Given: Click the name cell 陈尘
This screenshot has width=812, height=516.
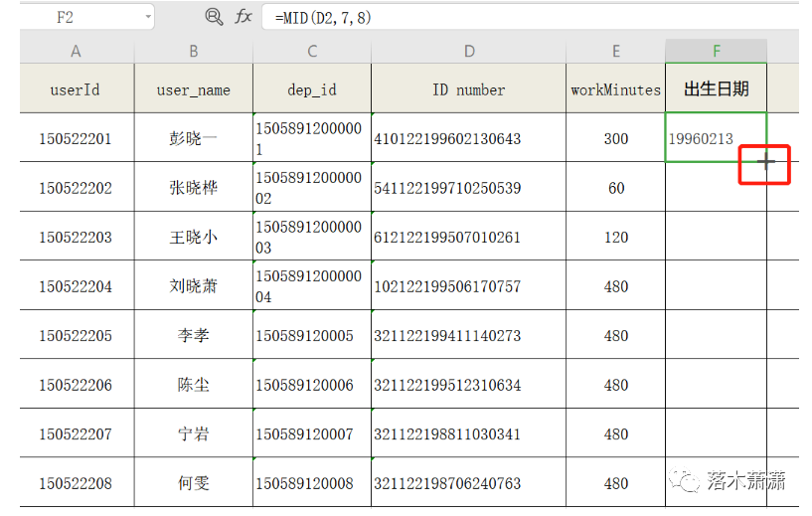Looking at the screenshot, I should (194, 384).
